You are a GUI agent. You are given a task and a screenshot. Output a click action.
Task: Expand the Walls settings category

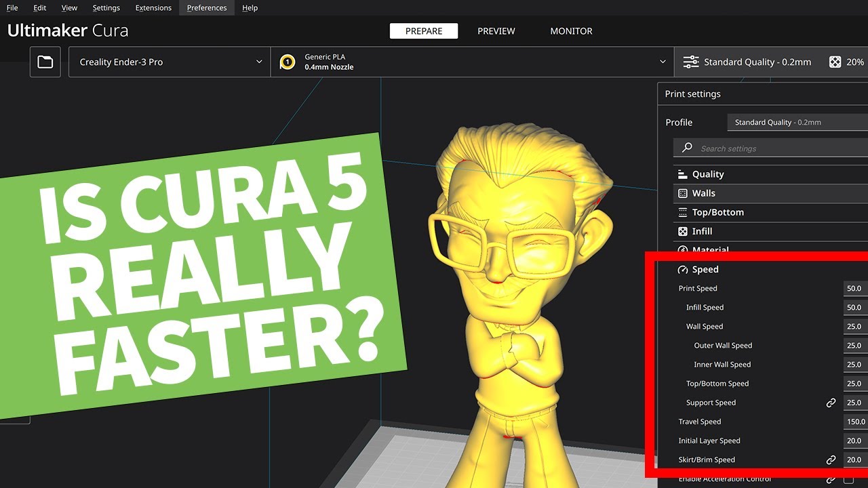point(770,193)
